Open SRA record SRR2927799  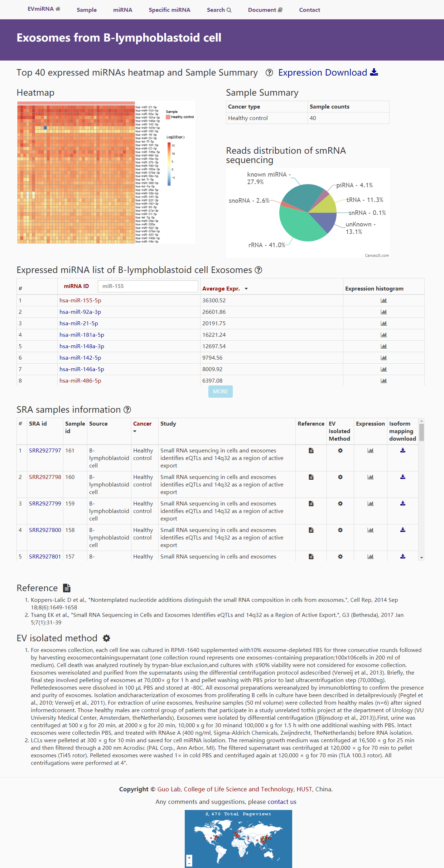(x=45, y=504)
